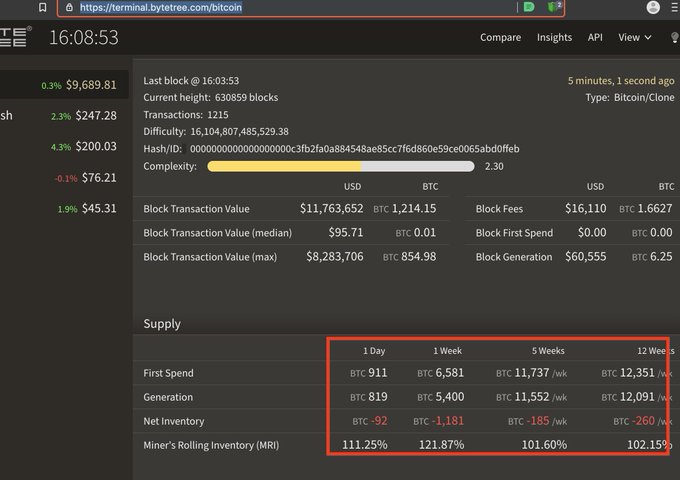Click Block Transaction Value $11,763,652
Viewport: 680px width, 480px height.
pos(331,209)
